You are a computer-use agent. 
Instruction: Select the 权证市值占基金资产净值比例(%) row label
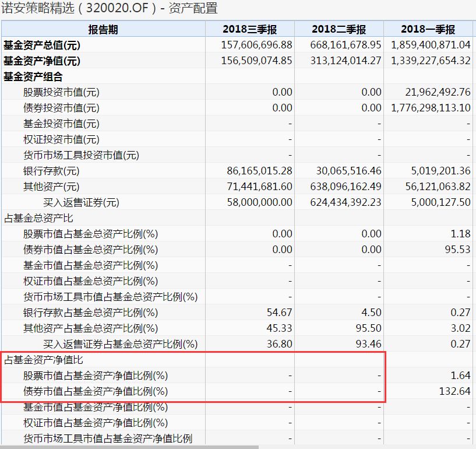click(96, 423)
